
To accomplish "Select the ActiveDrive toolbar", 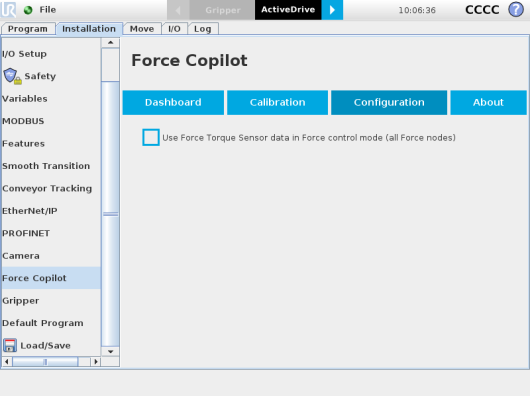I will [x=288, y=10].
